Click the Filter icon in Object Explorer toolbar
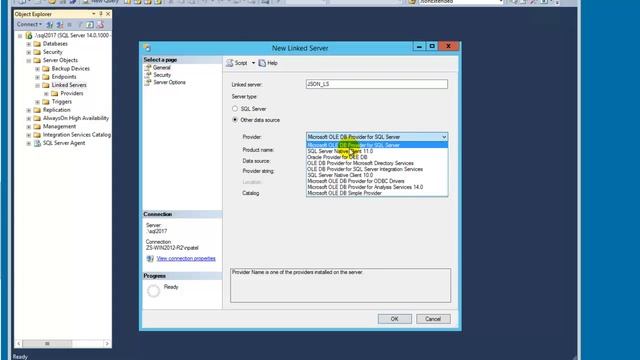 point(81,24)
